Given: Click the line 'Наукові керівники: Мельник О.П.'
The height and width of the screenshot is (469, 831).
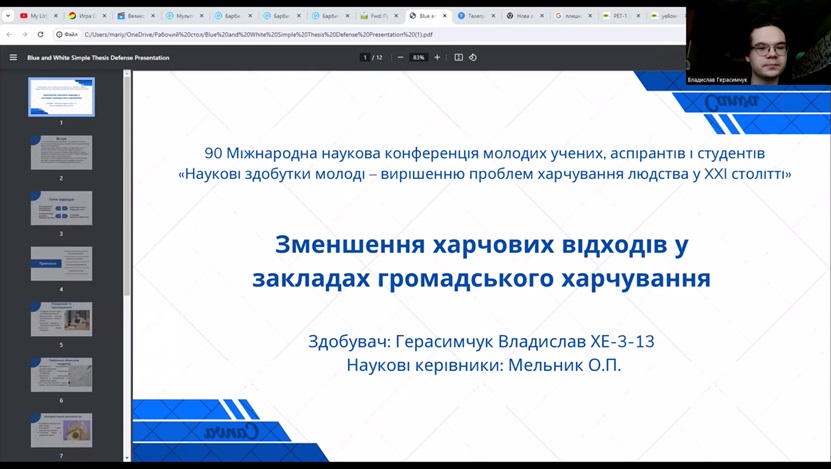Looking at the screenshot, I should 483,365.
